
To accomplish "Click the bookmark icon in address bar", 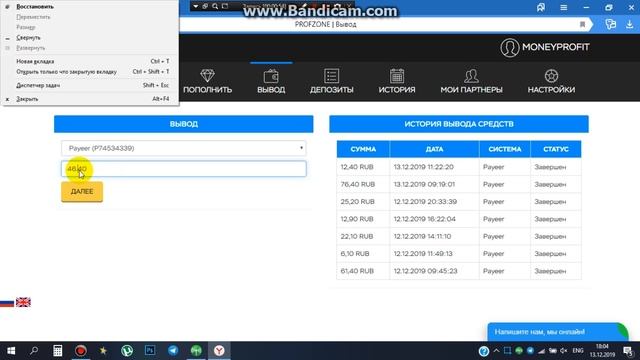I will 582,24.
